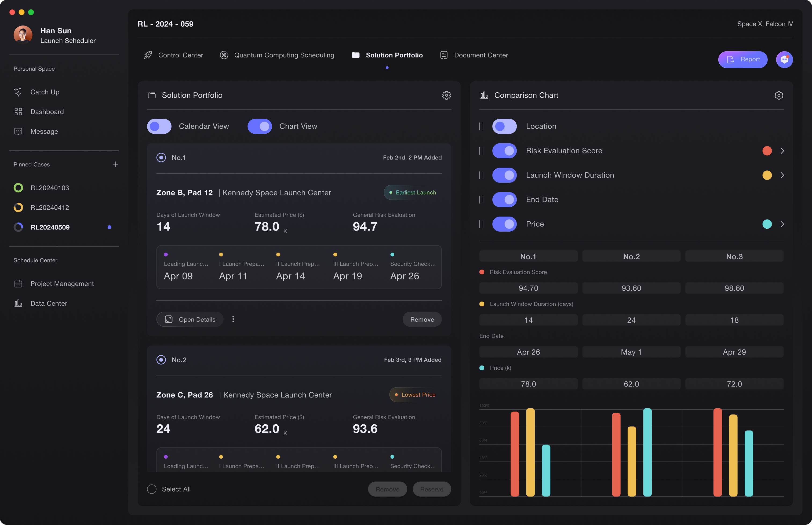
Task: Open Message chat icon in sidebar
Action: (x=18, y=132)
